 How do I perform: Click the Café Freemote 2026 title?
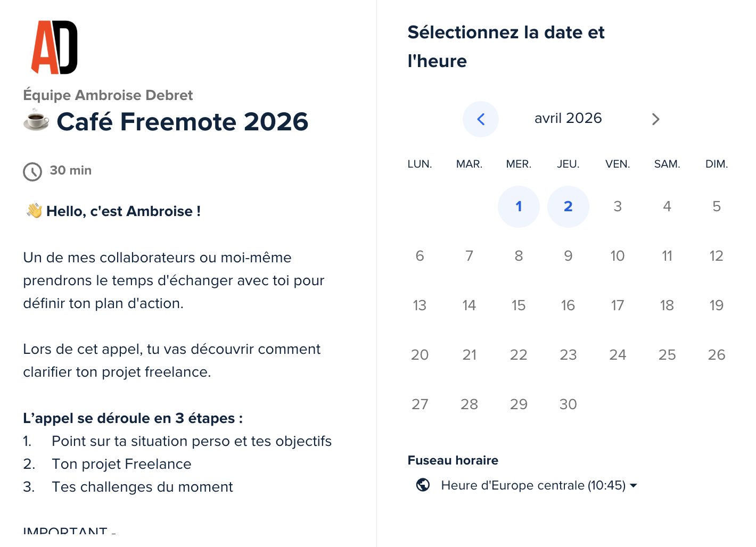coord(182,122)
